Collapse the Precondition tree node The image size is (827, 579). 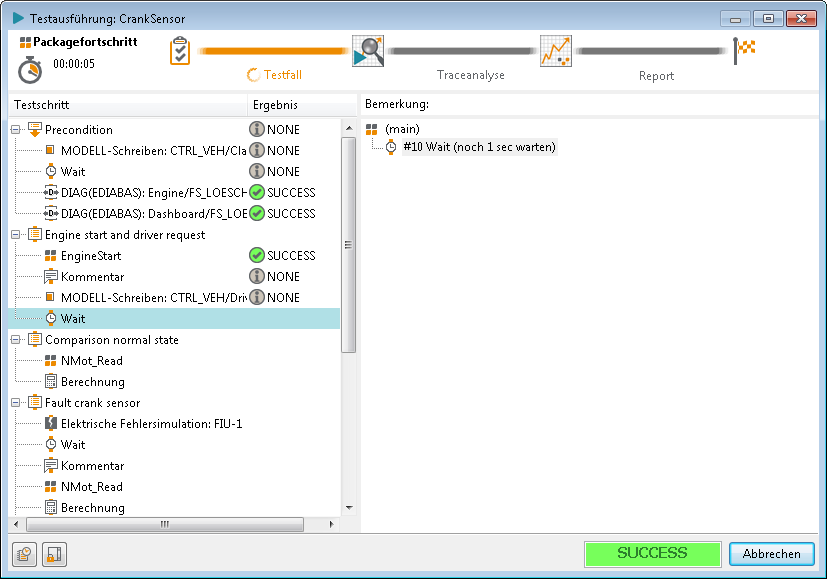click(x=15, y=129)
